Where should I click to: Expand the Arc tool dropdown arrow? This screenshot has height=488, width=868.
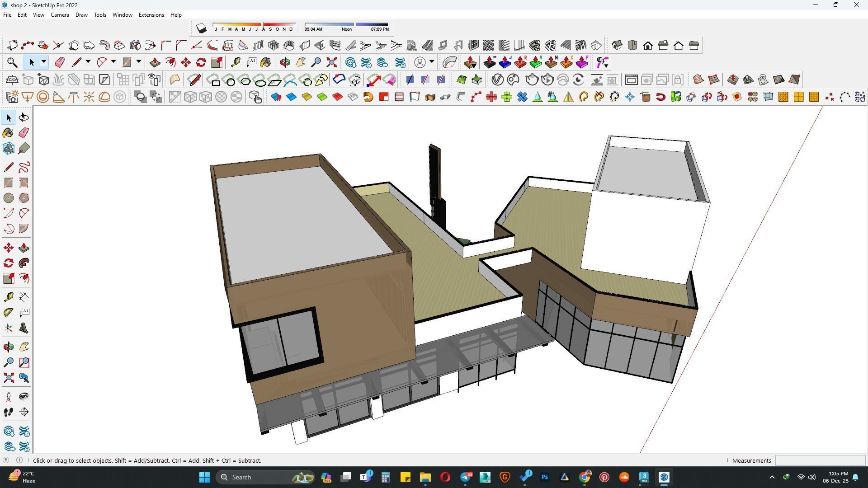pos(113,62)
